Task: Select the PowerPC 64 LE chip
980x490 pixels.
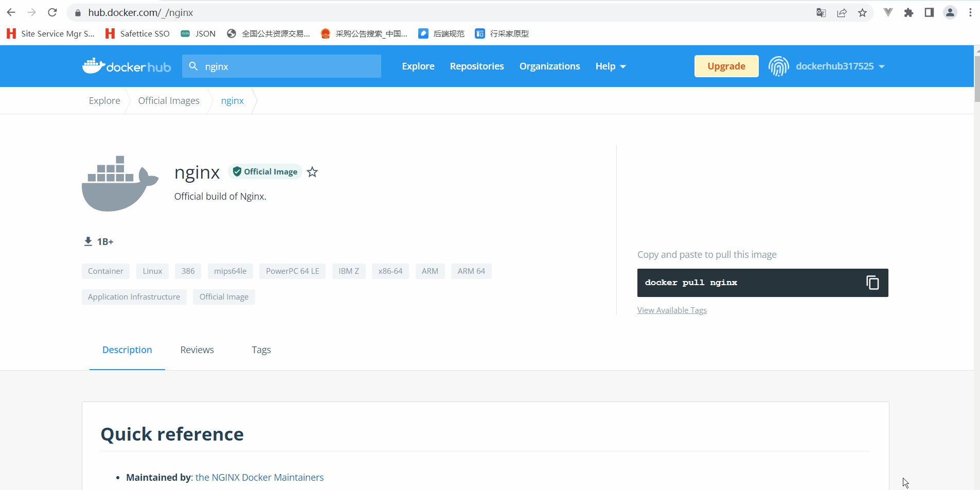Action: 292,271
